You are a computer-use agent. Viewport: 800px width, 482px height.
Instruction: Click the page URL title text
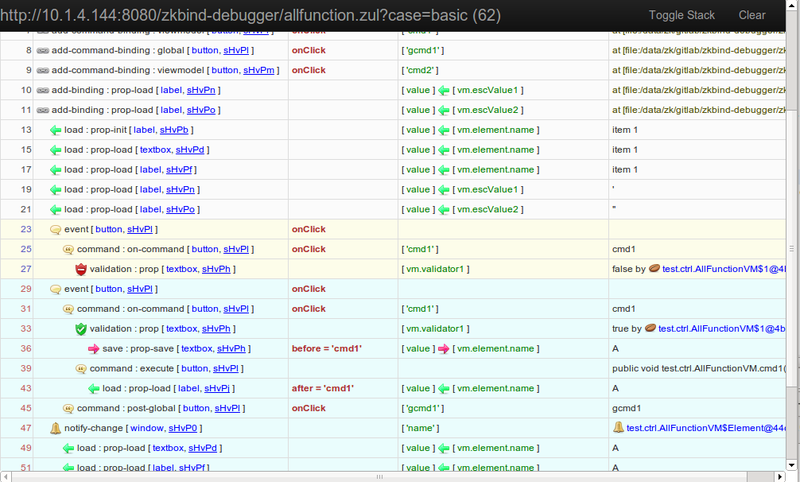[x=250, y=15]
